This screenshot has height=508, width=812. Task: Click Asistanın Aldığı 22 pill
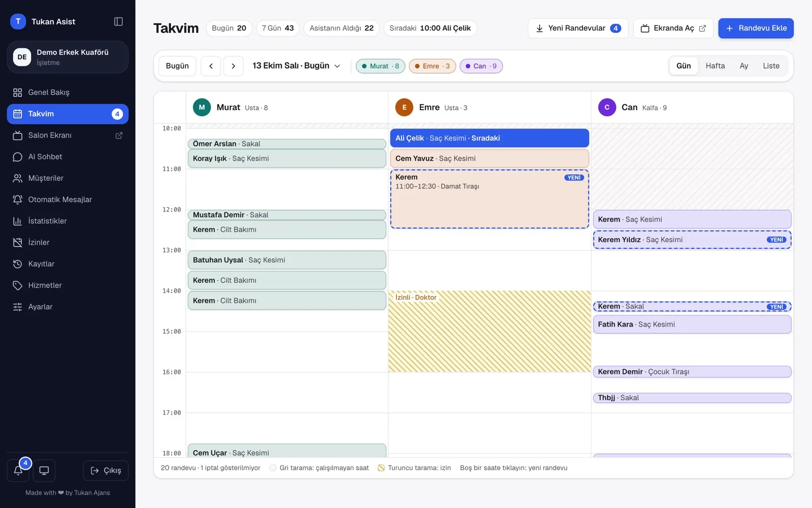pos(342,28)
